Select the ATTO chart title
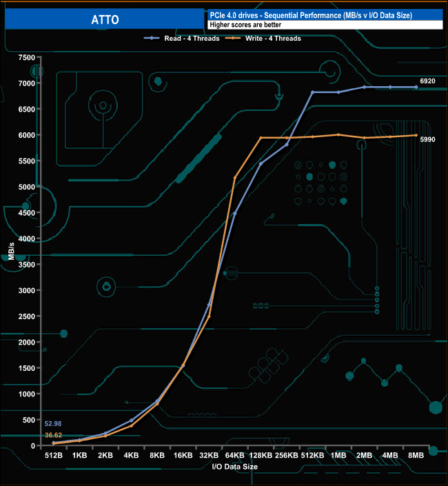This screenshot has width=448, height=486. pyautogui.click(x=105, y=19)
